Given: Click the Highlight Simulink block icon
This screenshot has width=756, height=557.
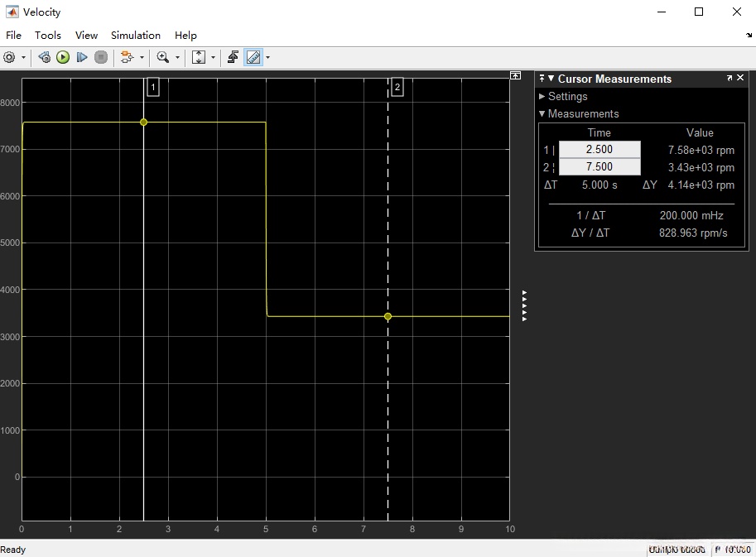Looking at the screenshot, I should coord(126,57).
